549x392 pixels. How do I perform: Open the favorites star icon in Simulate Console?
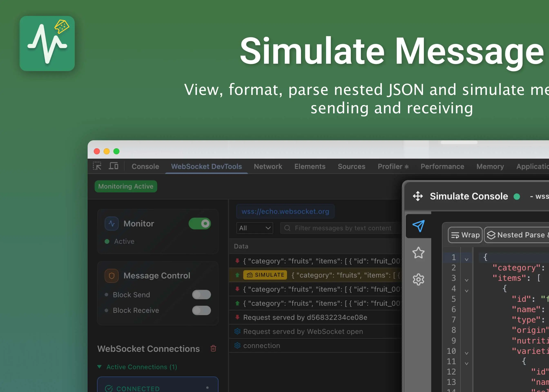point(418,253)
